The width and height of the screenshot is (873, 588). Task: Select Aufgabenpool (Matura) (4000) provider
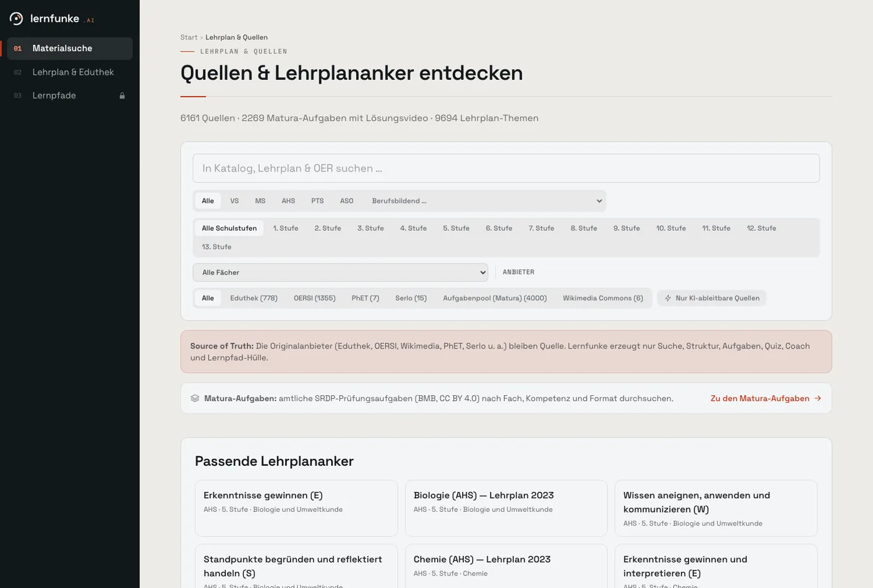[x=495, y=298]
